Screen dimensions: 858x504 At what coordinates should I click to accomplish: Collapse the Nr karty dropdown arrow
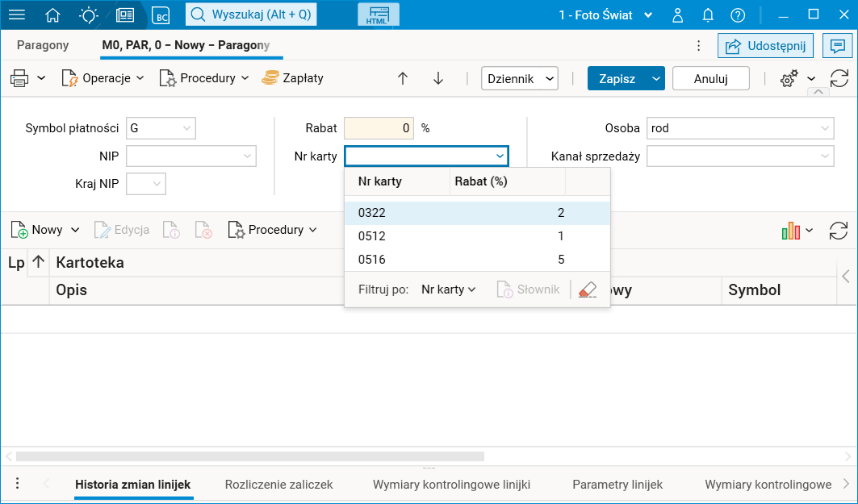[x=500, y=156]
